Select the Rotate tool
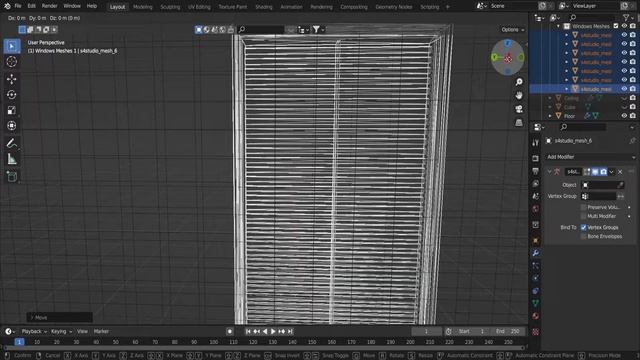The width and height of the screenshot is (640, 360). point(12,95)
